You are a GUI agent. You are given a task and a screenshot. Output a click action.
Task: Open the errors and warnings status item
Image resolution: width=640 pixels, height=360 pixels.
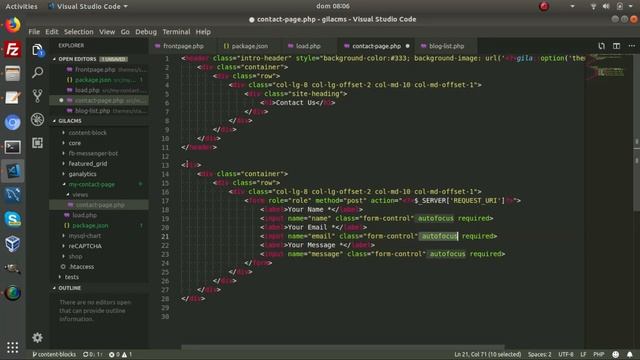coord(120,354)
